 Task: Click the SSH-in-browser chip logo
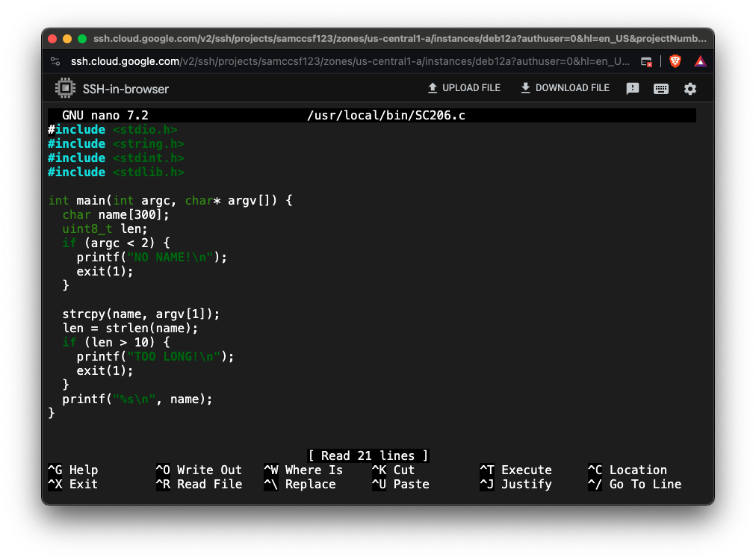(x=66, y=89)
